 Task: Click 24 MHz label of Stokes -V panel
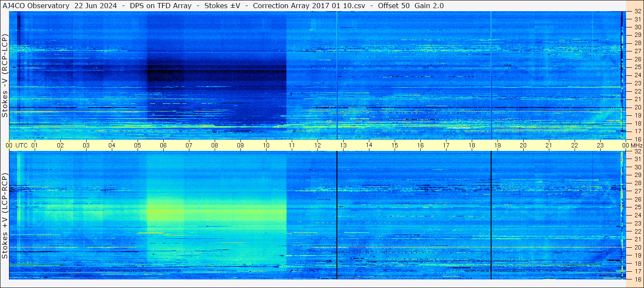pos(638,75)
